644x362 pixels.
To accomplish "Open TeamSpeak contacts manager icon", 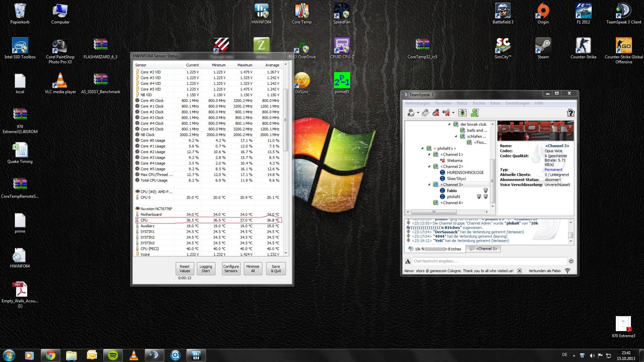I will [x=475, y=113].
